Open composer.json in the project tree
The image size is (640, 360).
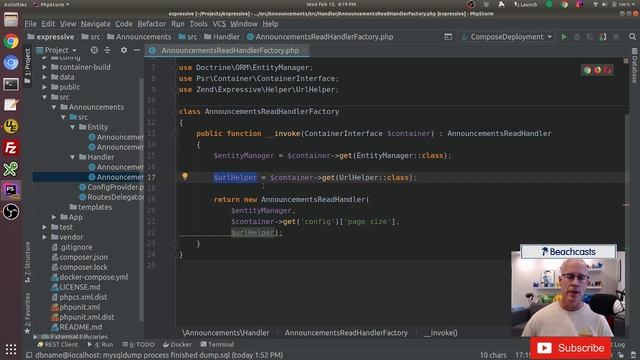pyautogui.click(x=79, y=257)
